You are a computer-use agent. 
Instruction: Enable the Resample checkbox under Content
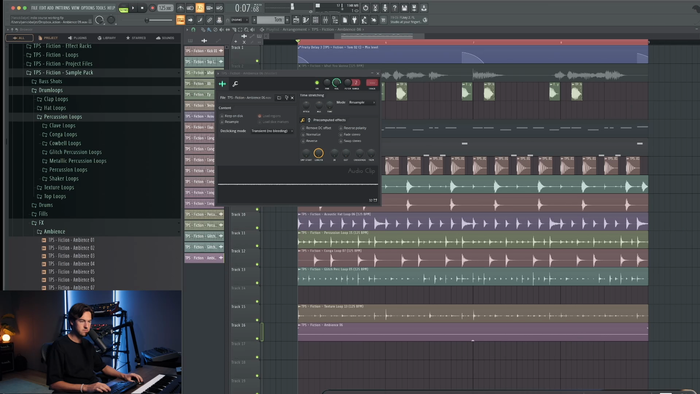tap(222, 122)
